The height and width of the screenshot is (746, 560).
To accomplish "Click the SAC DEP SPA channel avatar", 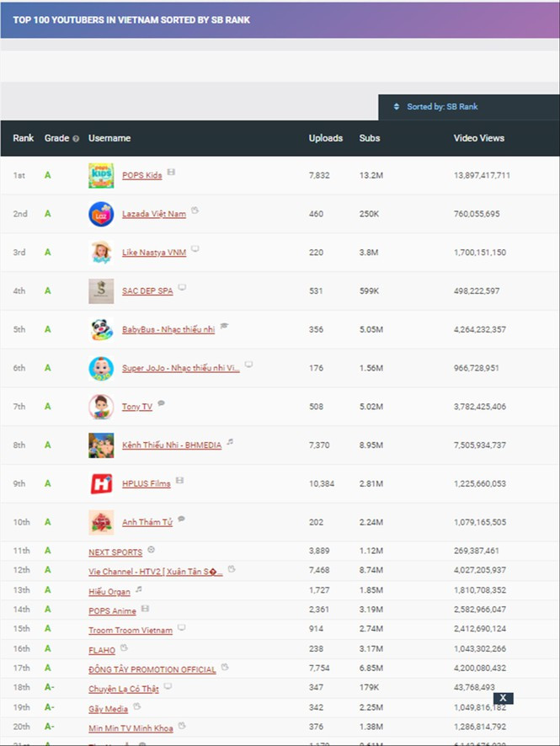I will point(101,291).
